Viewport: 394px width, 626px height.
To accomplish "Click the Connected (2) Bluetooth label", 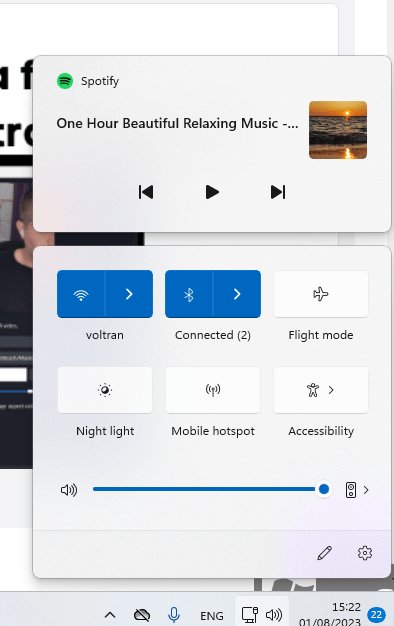I will click(213, 335).
